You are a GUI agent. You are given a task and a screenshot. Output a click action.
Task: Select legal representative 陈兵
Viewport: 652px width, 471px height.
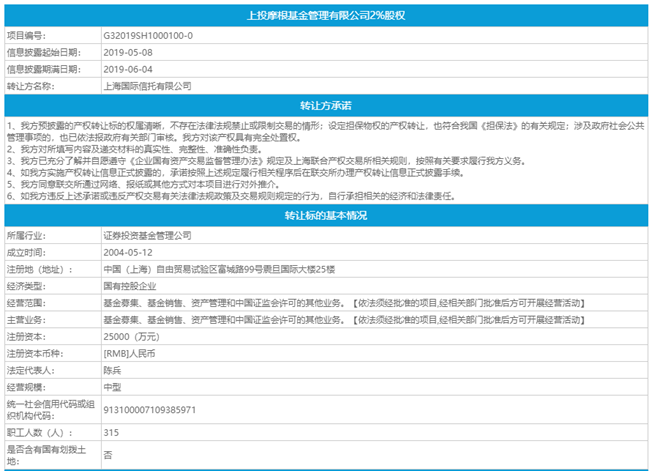coord(112,373)
